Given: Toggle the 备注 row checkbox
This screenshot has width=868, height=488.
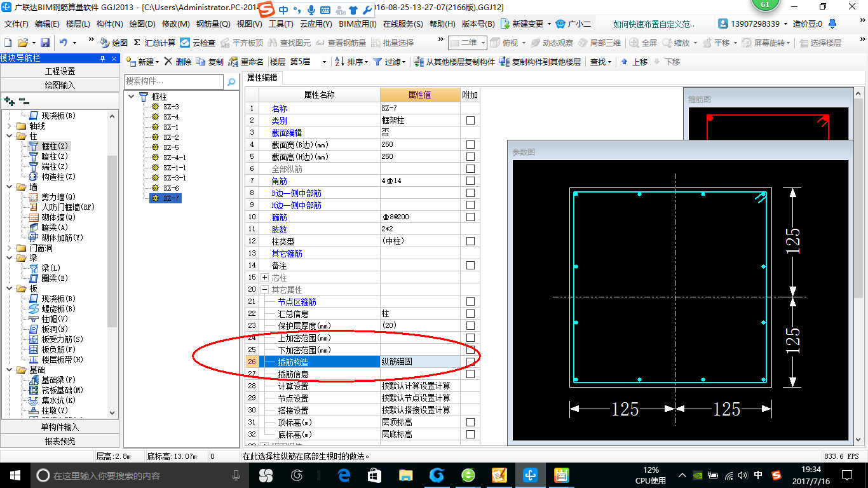Looking at the screenshot, I should (470, 265).
